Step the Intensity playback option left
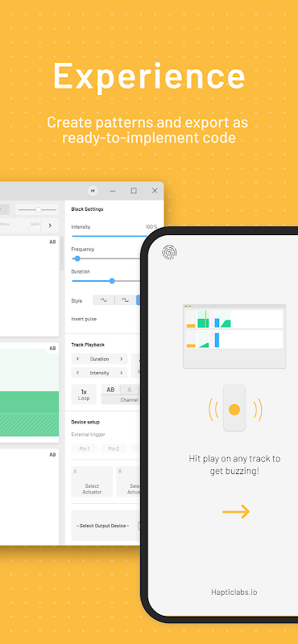The height and width of the screenshot is (644, 298). point(77,373)
